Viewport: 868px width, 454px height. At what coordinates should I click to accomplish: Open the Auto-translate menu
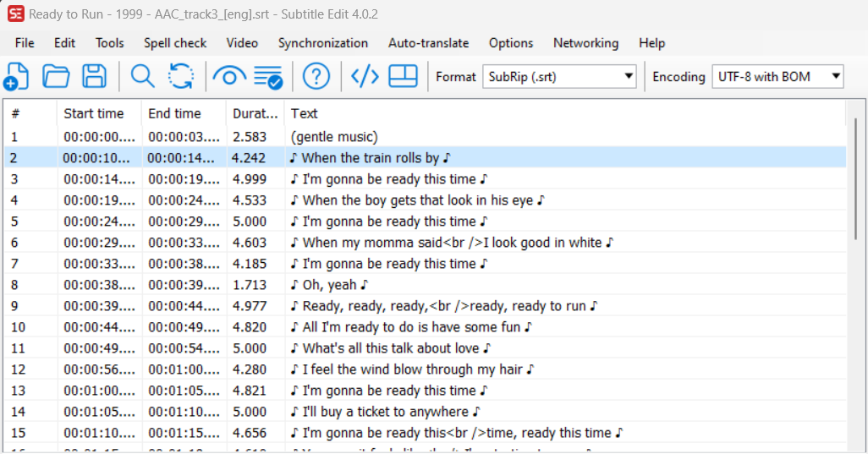[x=428, y=43]
